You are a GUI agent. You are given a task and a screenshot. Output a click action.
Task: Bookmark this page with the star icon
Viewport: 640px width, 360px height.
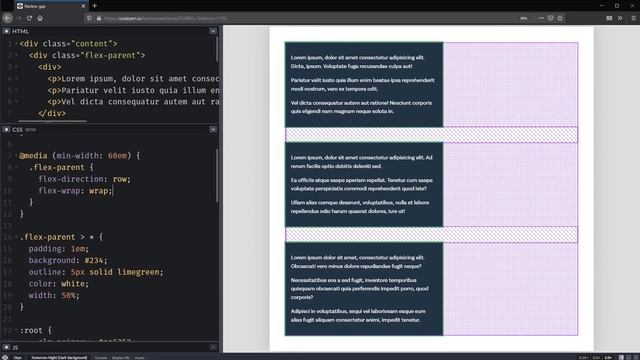(560, 18)
